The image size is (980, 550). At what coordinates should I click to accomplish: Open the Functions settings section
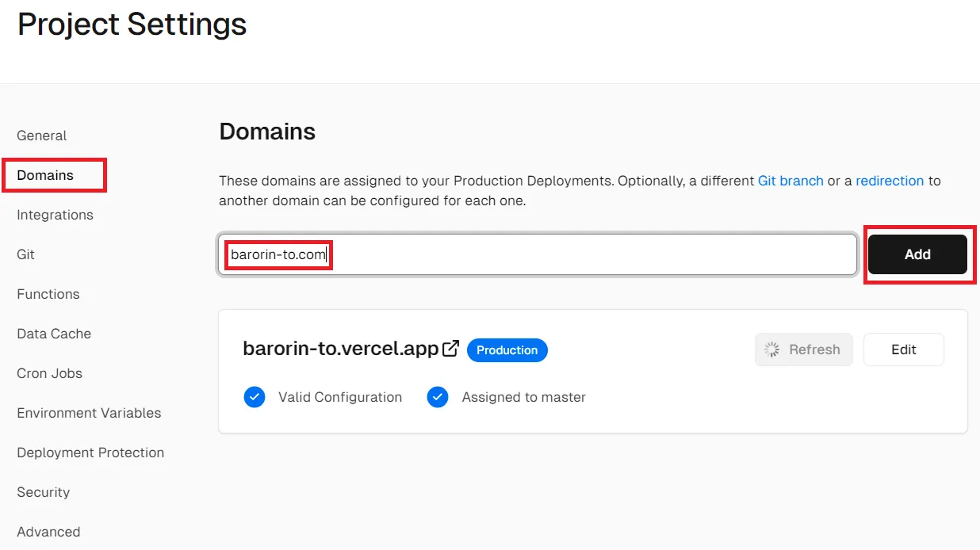coord(48,294)
